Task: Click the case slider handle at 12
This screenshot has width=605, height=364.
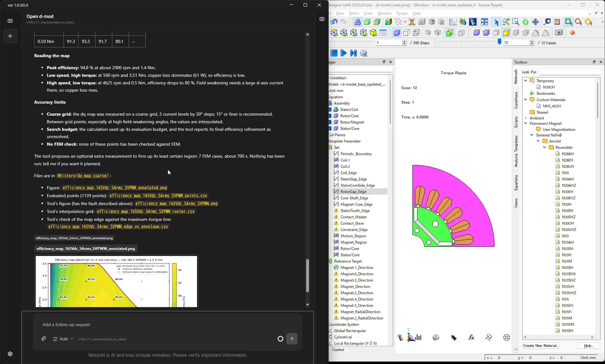Action: [500, 42]
